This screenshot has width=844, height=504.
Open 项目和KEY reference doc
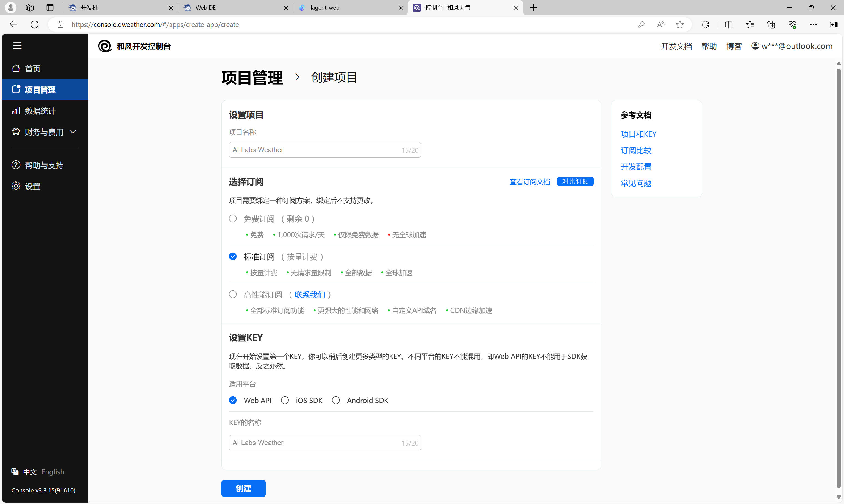click(x=638, y=134)
